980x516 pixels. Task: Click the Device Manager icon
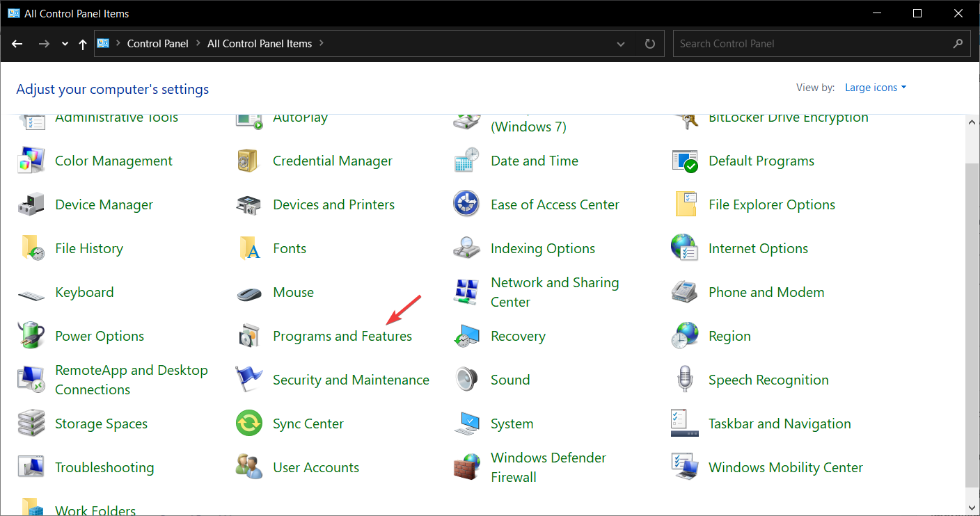(x=31, y=204)
